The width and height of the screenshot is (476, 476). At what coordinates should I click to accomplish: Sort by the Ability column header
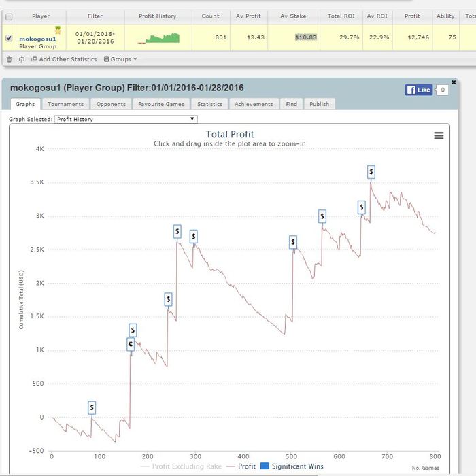(445, 16)
